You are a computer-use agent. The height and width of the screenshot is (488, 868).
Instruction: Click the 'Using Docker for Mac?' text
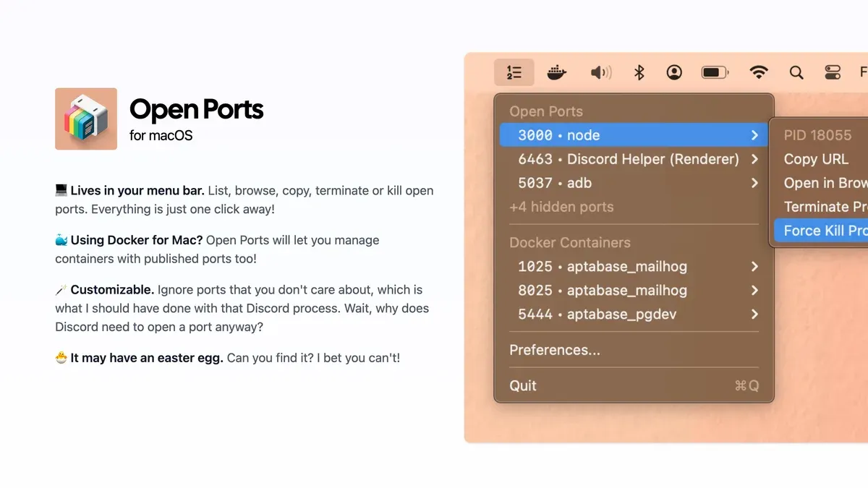[137, 240]
